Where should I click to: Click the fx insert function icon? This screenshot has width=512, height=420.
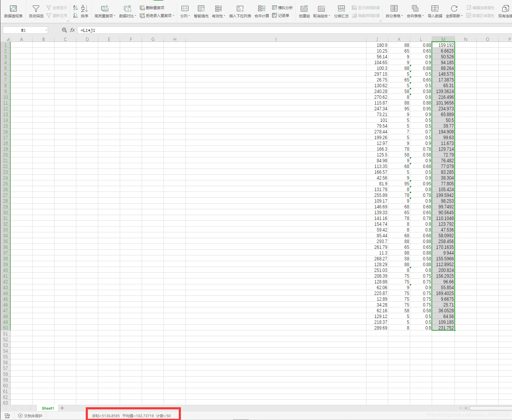[72, 30]
